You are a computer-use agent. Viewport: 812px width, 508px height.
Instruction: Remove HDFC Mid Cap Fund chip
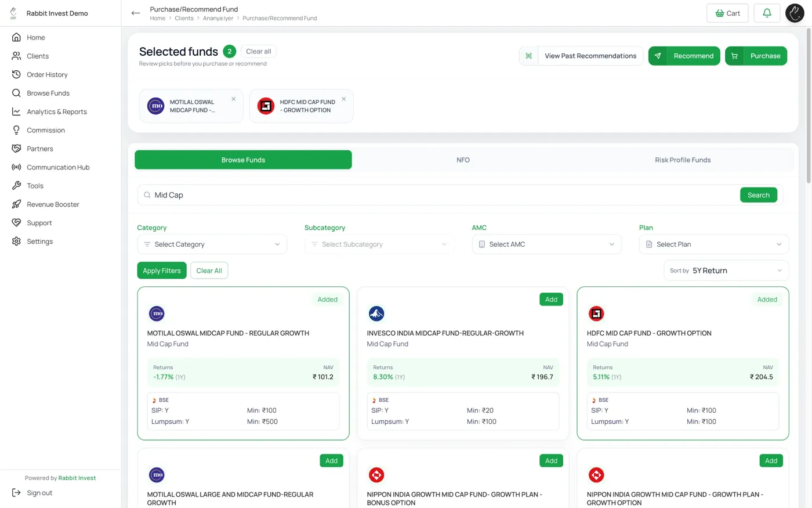[344, 99]
